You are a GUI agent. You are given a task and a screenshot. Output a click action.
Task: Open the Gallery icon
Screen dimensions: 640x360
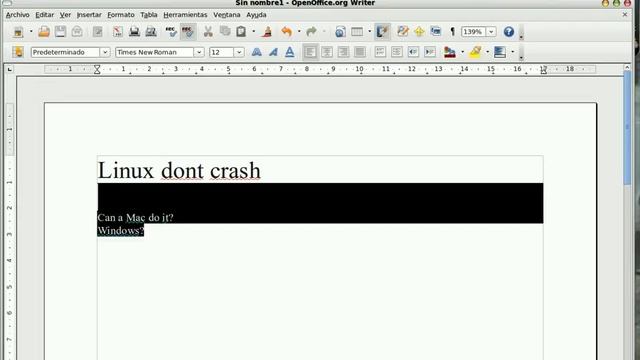click(x=436, y=32)
